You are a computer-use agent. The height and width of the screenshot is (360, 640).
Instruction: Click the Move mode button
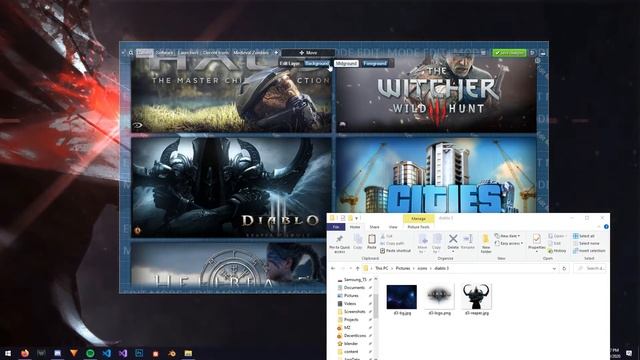coord(308,53)
